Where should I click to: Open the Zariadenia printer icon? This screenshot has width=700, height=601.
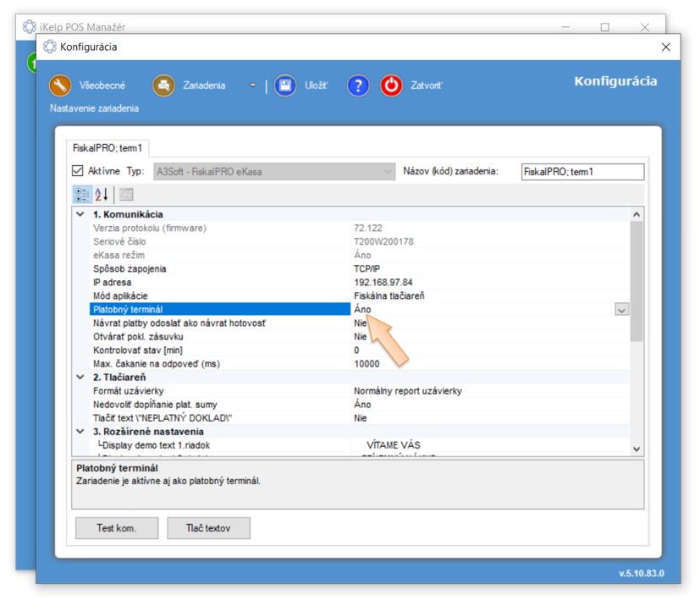(x=163, y=85)
